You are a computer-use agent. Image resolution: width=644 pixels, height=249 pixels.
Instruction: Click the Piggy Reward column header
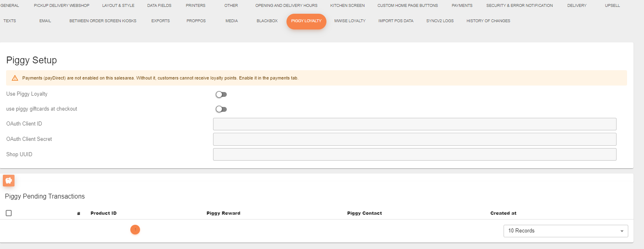click(x=224, y=213)
